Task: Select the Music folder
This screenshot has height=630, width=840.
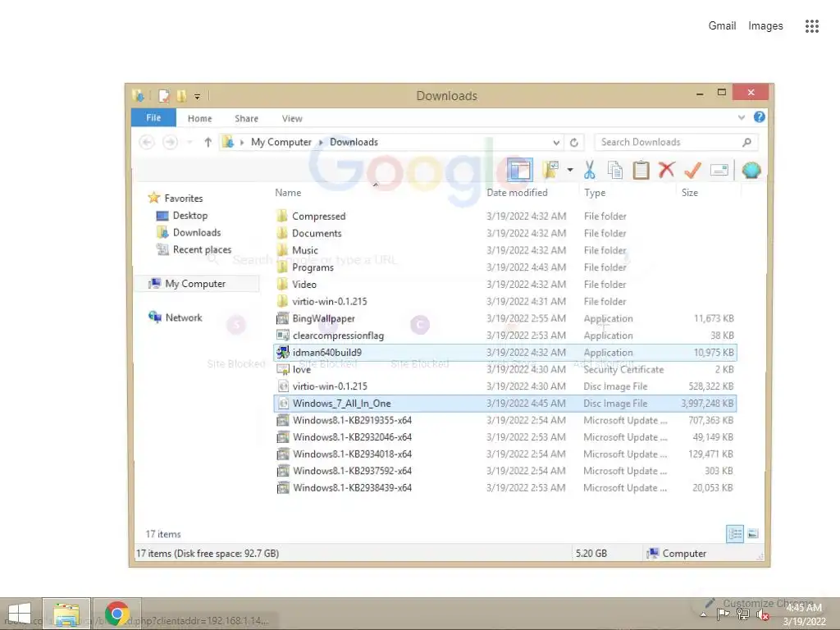Action: coord(304,250)
